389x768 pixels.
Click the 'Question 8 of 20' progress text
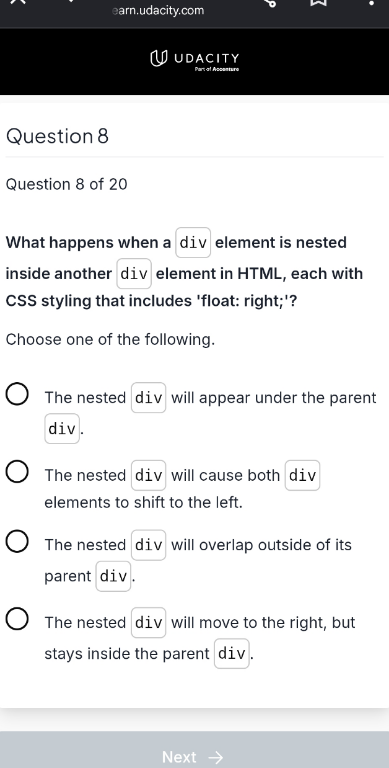click(x=66, y=185)
